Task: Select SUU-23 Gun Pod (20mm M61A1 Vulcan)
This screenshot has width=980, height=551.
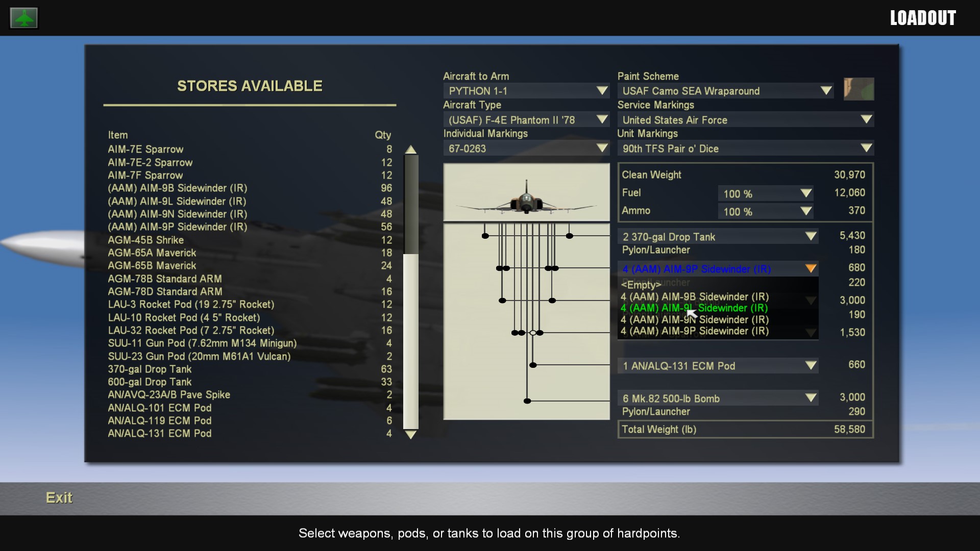Action: [250, 357]
